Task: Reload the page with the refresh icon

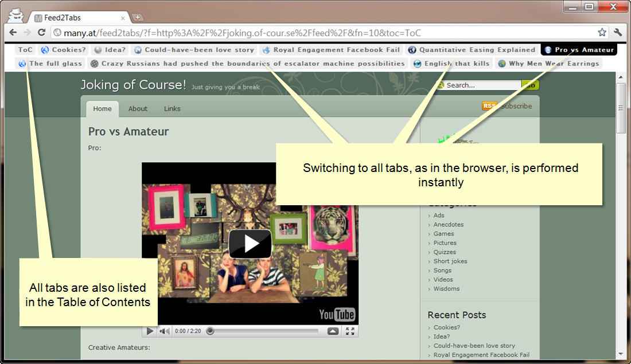Action: pos(41,33)
